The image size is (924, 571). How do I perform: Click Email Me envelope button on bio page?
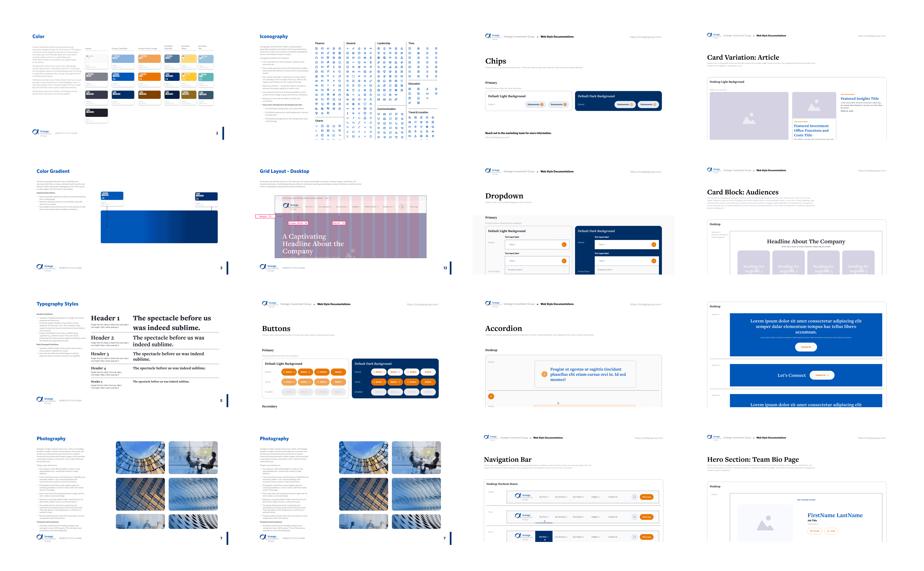(815, 531)
